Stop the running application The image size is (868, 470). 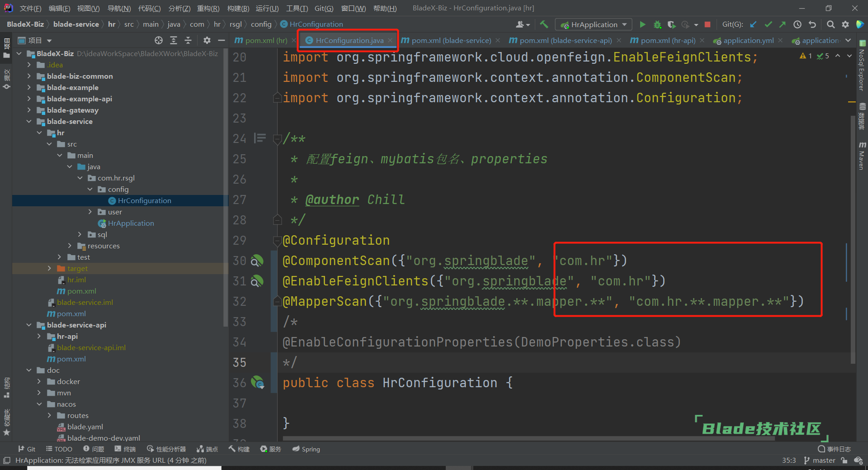pyautogui.click(x=708, y=24)
